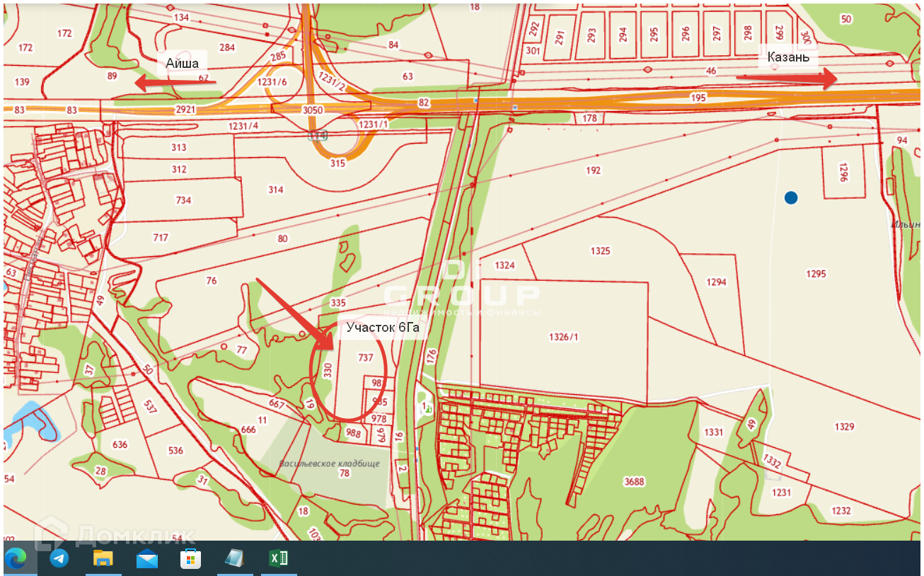Launch Telegram from the taskbar

point(59,558)
